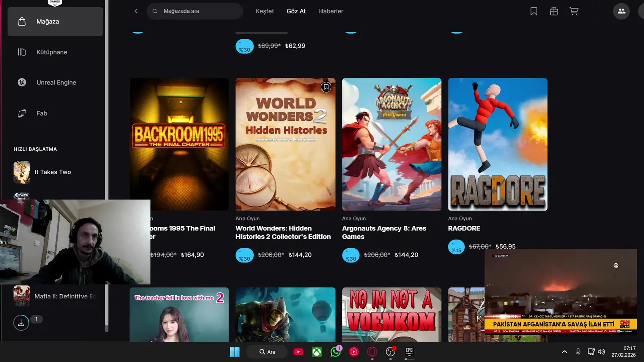
Task: Click Epic Games Launcher taskbar icon
Action: click(x=409, y=352)
